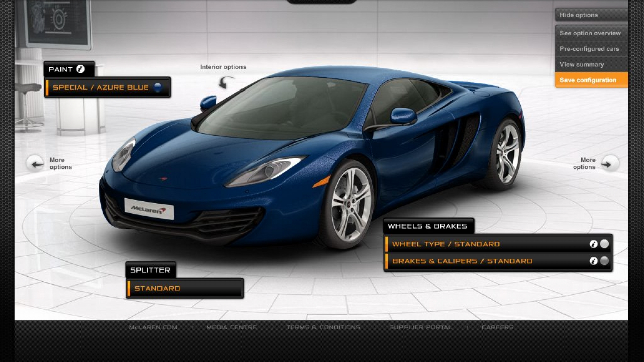Click the left More options arrow
Image resolution: width=644 pixels, height=362 pixels.
coord(35,163)
